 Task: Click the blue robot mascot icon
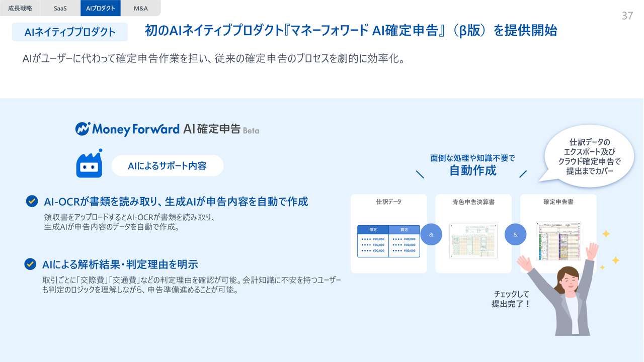point(89,164)
